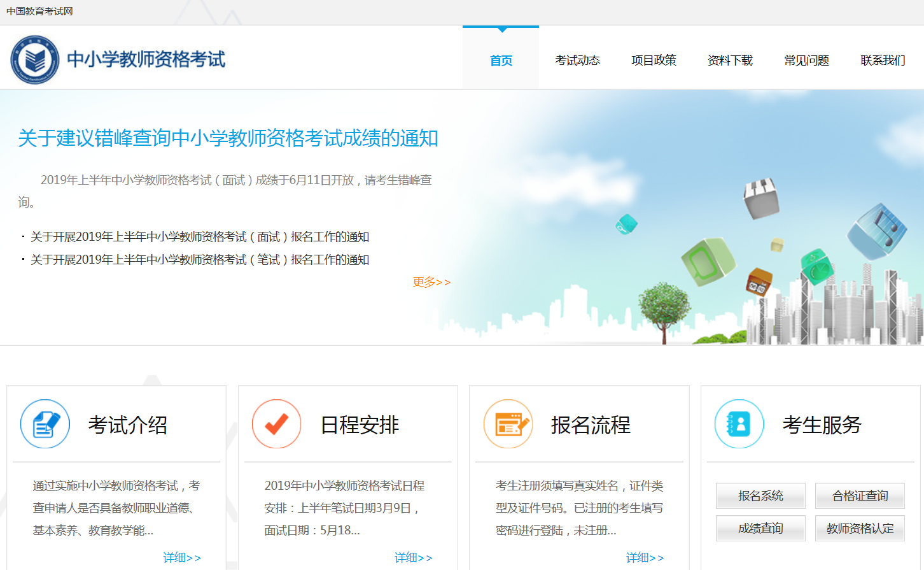Viewport: 924px width, 570px height.
Task: Click the 日程安排 red checkmark icon
Action: (276, 424)
